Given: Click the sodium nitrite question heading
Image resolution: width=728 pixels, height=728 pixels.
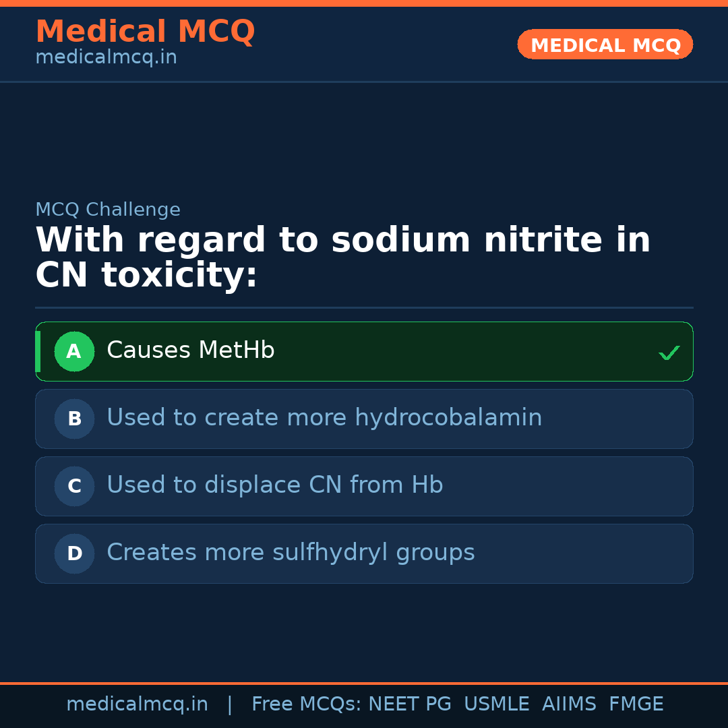Looking at the screenshot, I should [342, 257].
